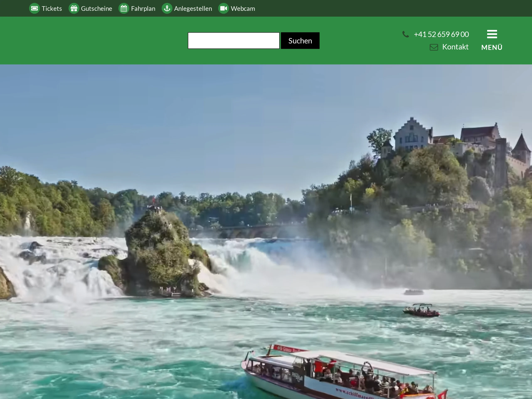The width and height of the screenshot is (532, 399).
Task: Open the Tickets link
Action: pyautogui.click(x=52, y=9)
